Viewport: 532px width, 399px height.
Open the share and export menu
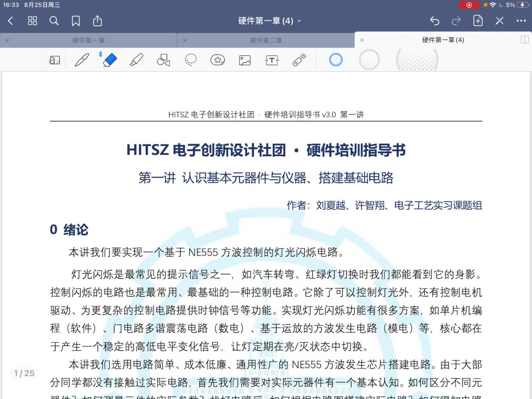98,21
